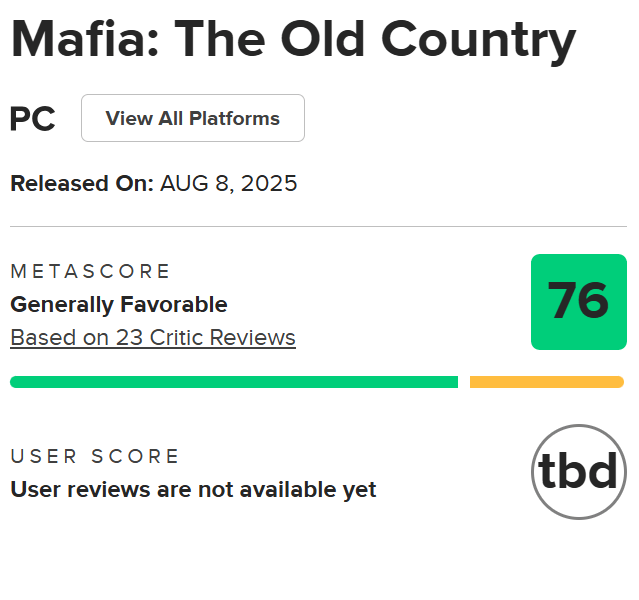Click the word Country in the title
The height and width of the screenshot is (600, 639).
(479, 42)
